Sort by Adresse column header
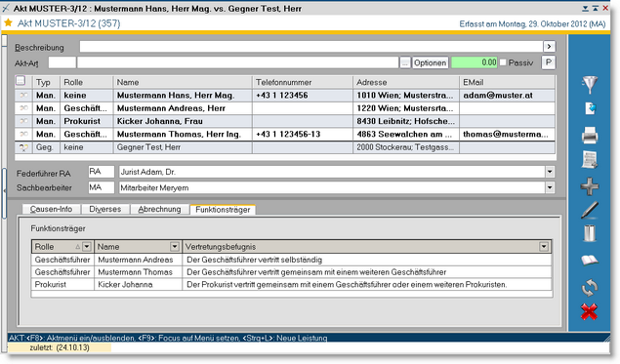 [x=406, y=82]
